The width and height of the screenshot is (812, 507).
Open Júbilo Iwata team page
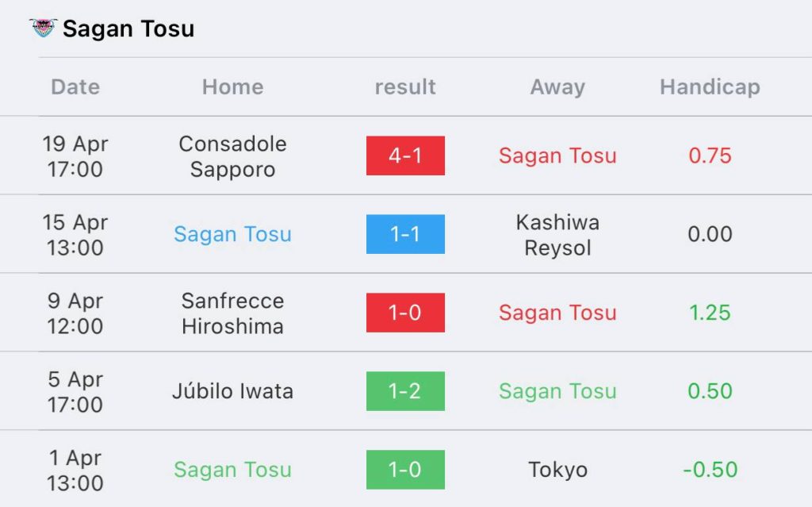pos(232,391)
